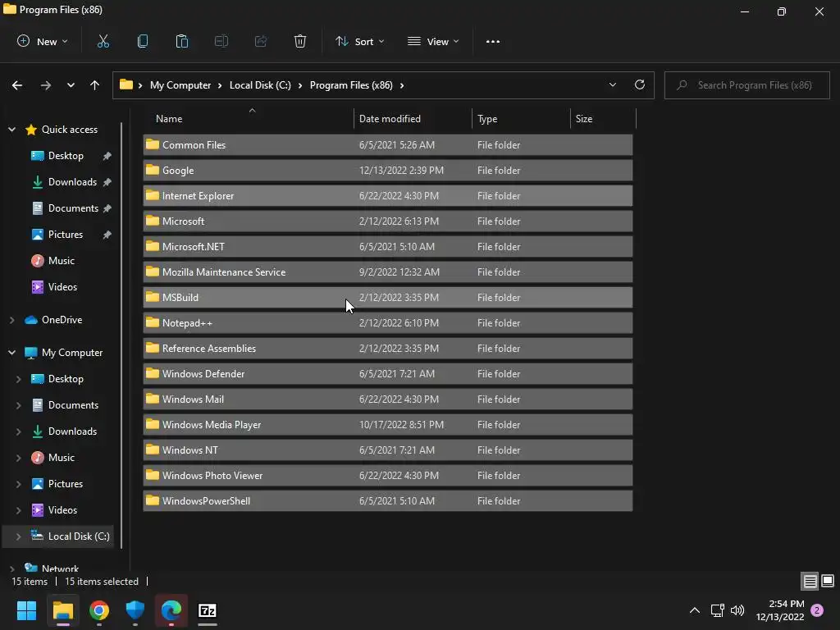Select OneDrive in the sidebar

(x=62, y=320)
